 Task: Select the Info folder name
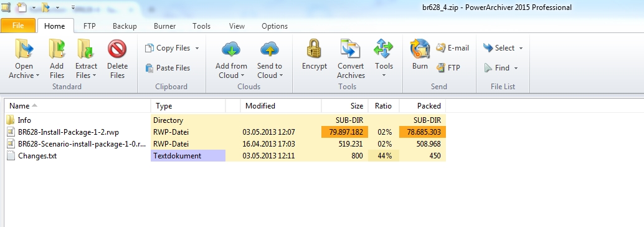coord(24,120)
